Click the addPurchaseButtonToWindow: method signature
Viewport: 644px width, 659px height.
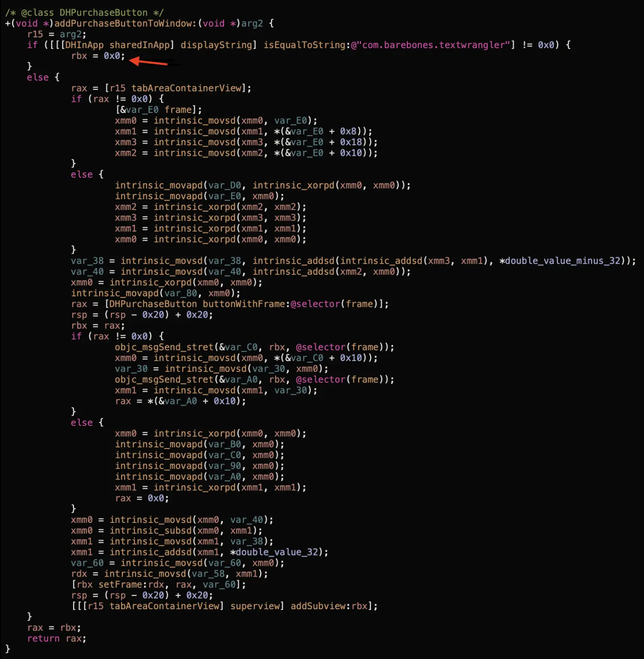pyautogui.click(x=140, y=23)
